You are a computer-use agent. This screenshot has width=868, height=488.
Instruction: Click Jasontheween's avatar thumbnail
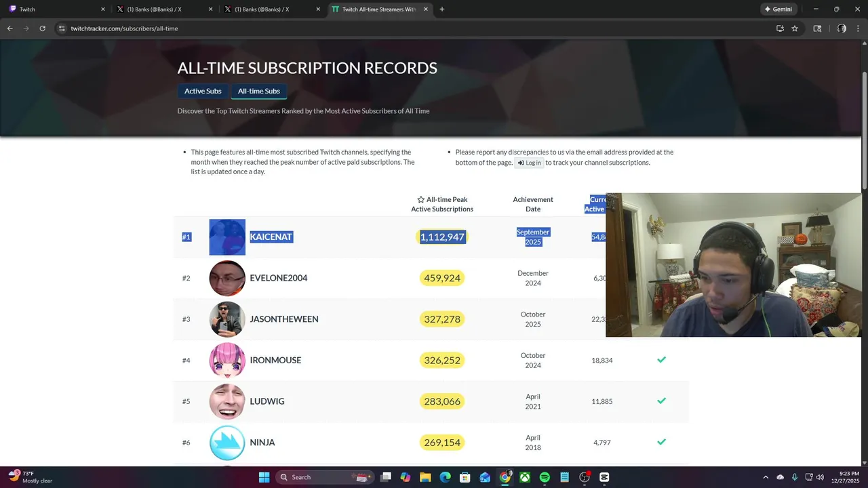tap(227, 319)
